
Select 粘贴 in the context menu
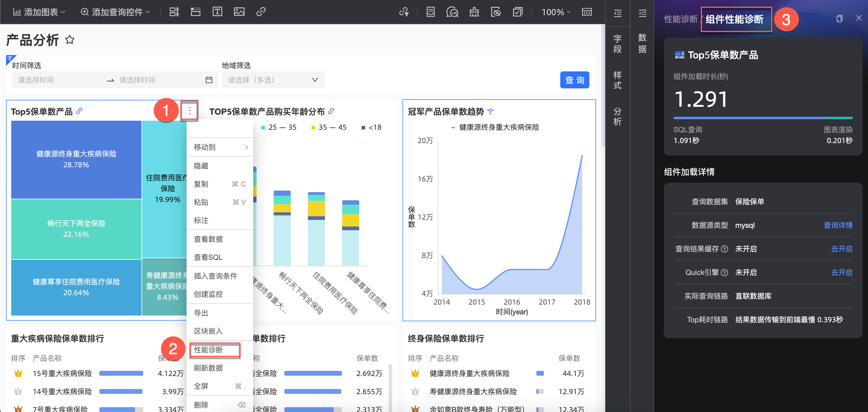click(x=220, y=202)
